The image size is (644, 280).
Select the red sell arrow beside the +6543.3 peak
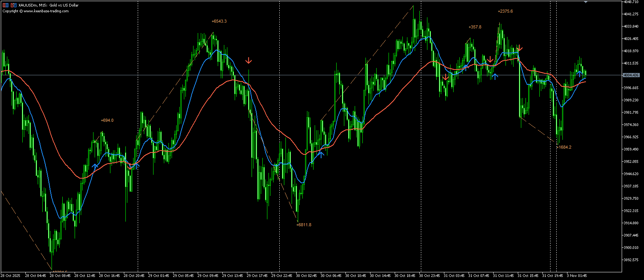click(x=249, y=60)
